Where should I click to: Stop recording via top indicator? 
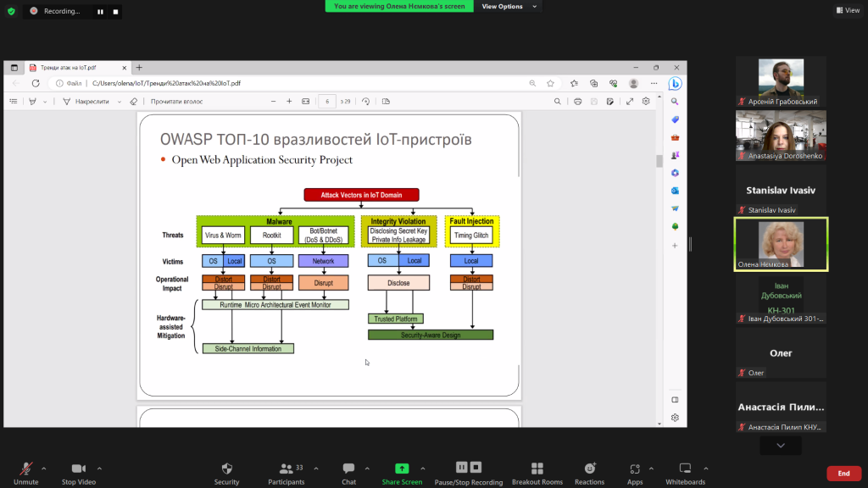(x=115, y=12)
